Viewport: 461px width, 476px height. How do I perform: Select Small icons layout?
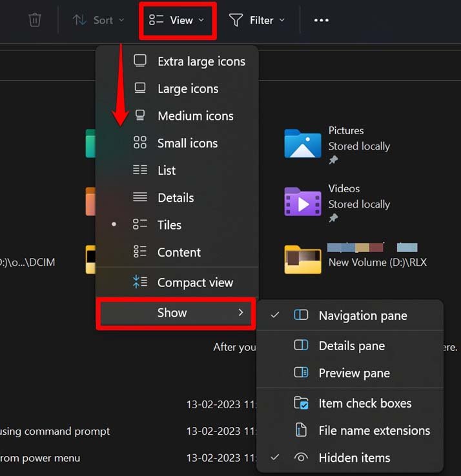click(x=187, y=143)
